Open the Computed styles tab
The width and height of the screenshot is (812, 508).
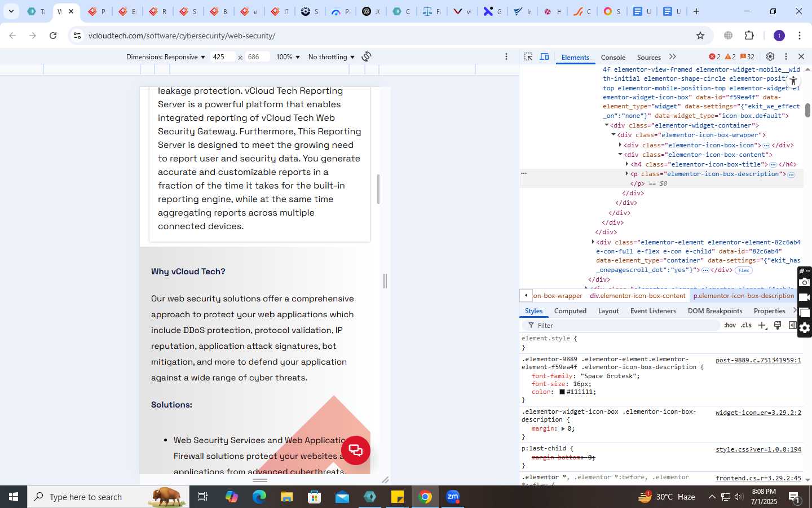pos(570,311)
